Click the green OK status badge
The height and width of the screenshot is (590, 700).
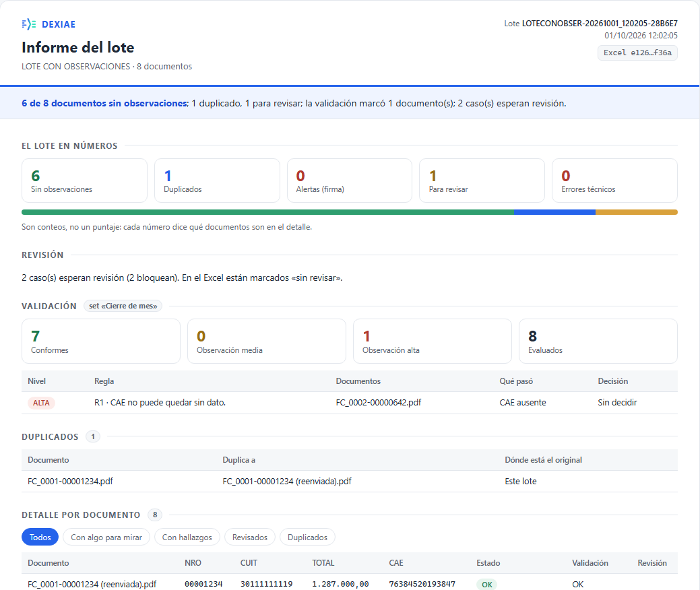click(486, 585)
